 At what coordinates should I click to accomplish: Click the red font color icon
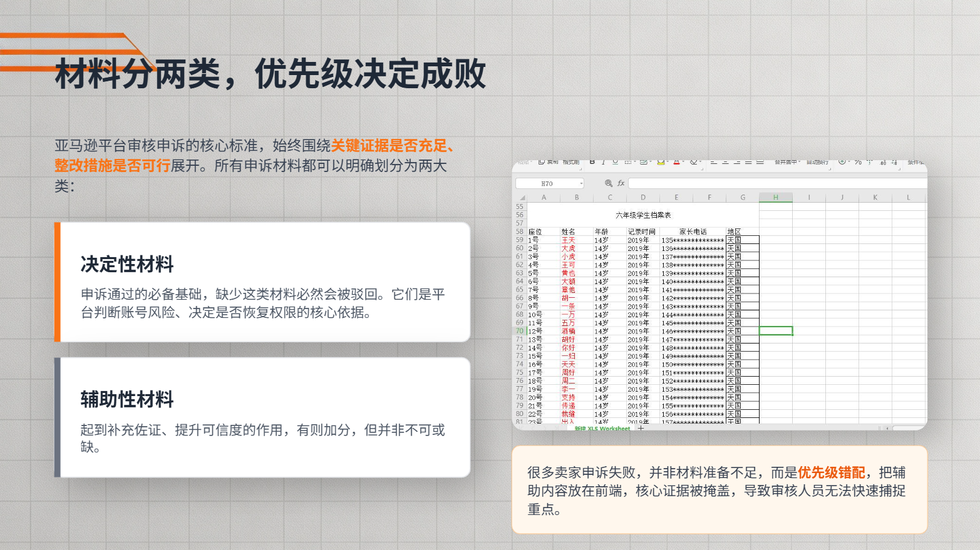coord(676,162)
